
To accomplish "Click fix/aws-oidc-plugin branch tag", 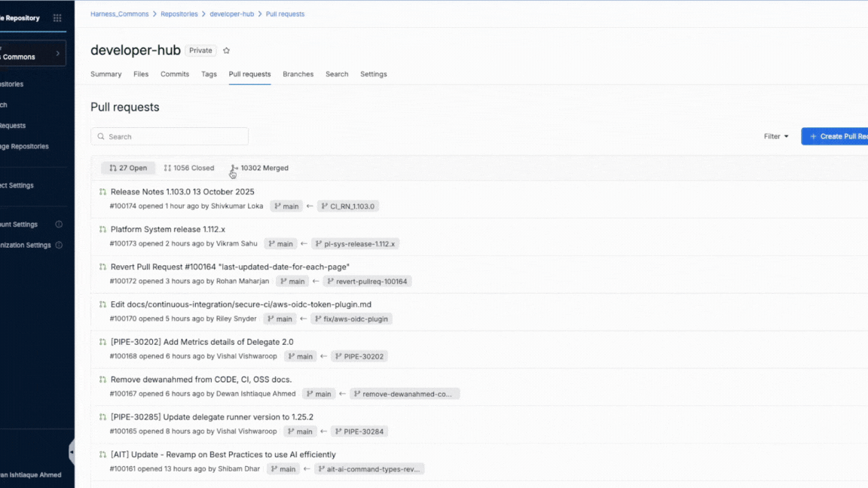I will click(x=351, y=319).
